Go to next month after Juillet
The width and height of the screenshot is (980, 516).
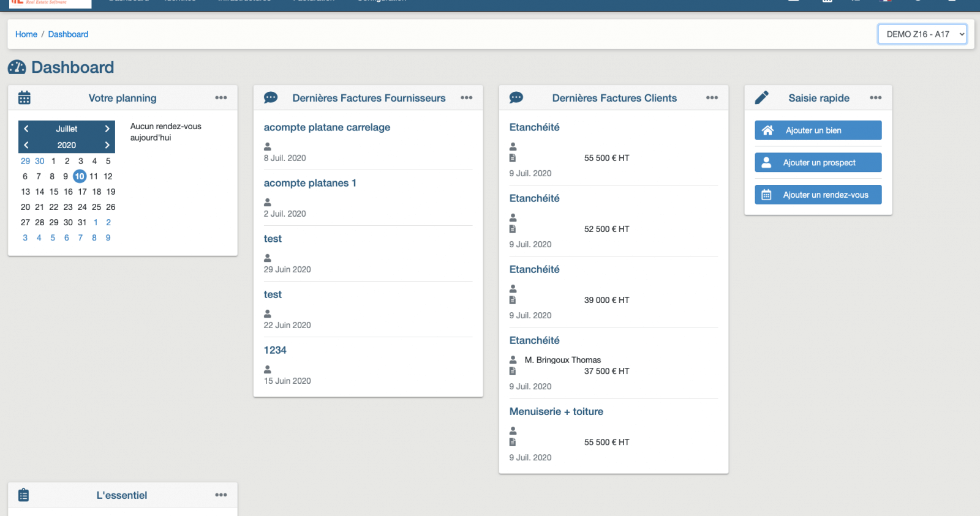pyautogui.click(x=107, y=129)
